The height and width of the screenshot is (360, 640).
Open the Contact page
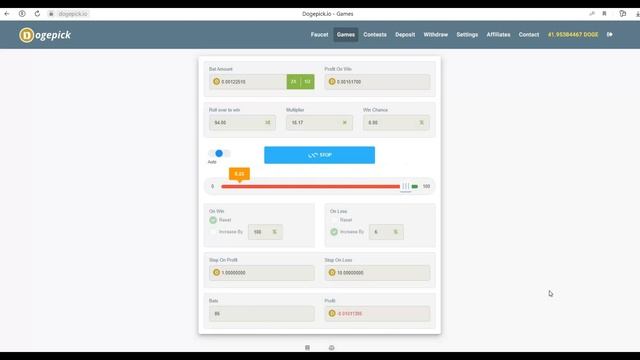529,35
